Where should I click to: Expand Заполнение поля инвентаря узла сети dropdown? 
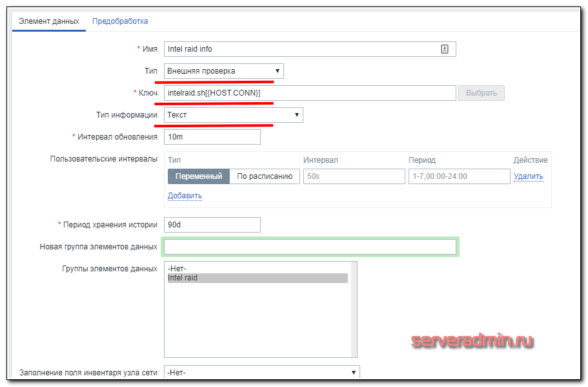[x=261, y=373]
